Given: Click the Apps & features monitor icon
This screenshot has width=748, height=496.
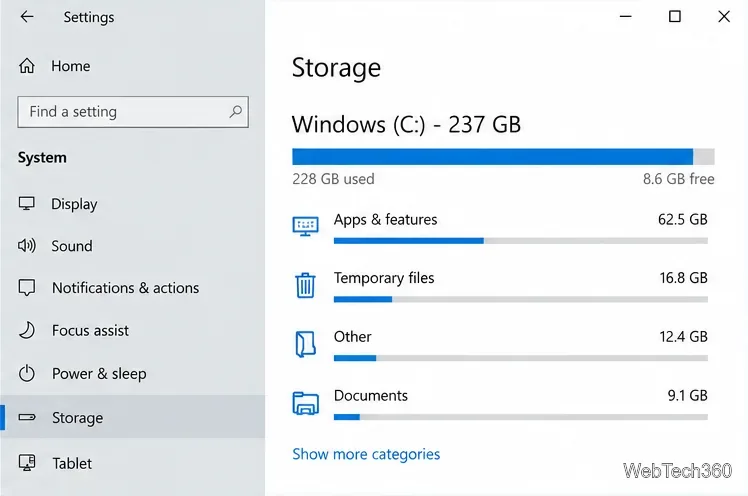Looking at the screenshot, I should (305, 226).
